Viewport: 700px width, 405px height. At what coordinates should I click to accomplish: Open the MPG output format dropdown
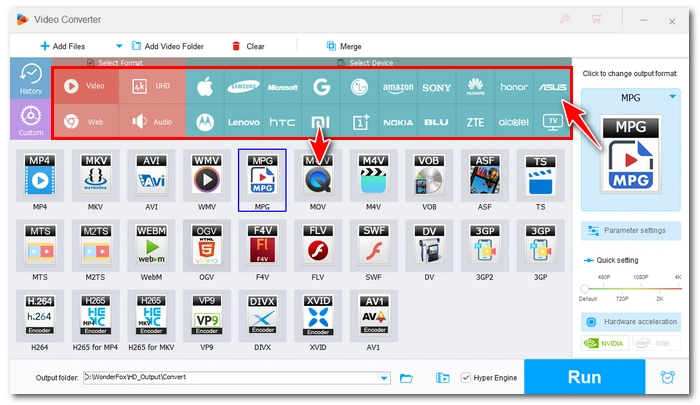(x=672, y=97)
